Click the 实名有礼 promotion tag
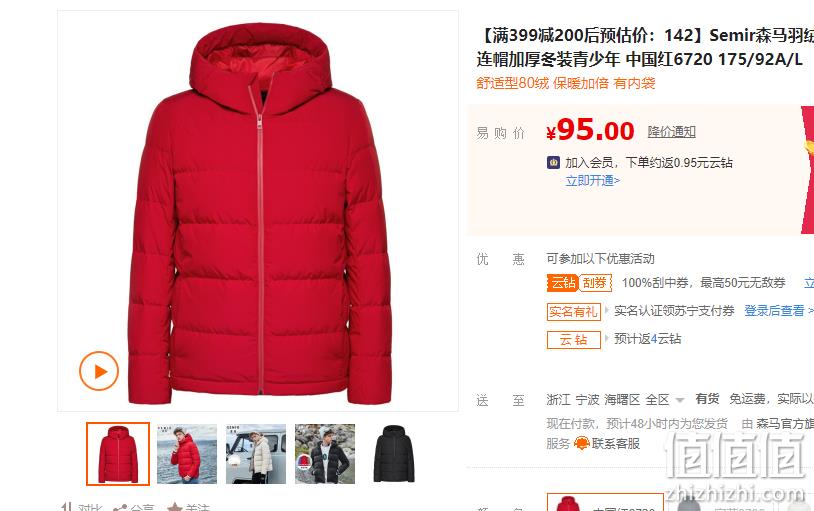The image size is (814, 511). [x=574, y=312]
